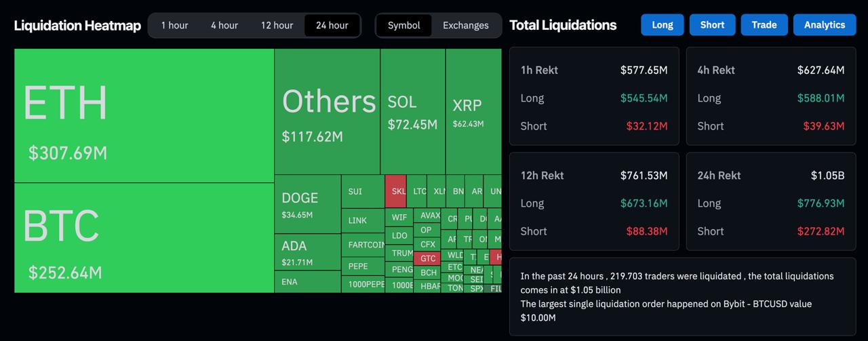
Task: Click the SOL $72.45M tile
Action: 412,112
